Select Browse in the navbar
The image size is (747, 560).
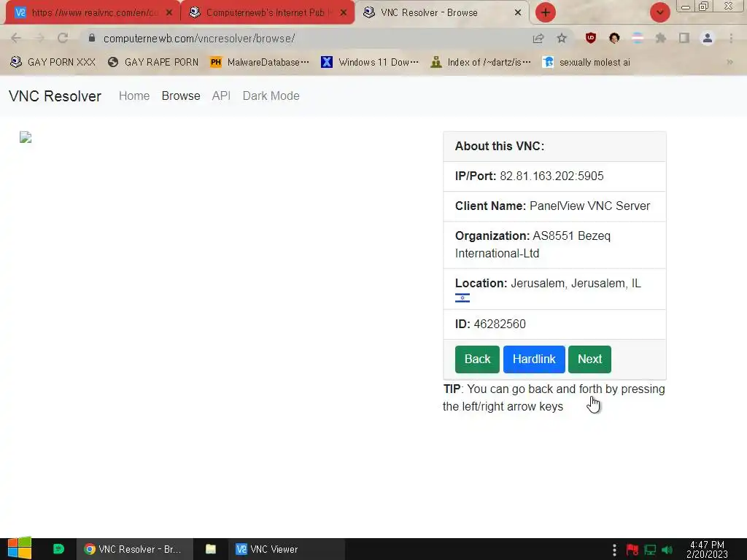pyautogui.click(x=181, y=96)
